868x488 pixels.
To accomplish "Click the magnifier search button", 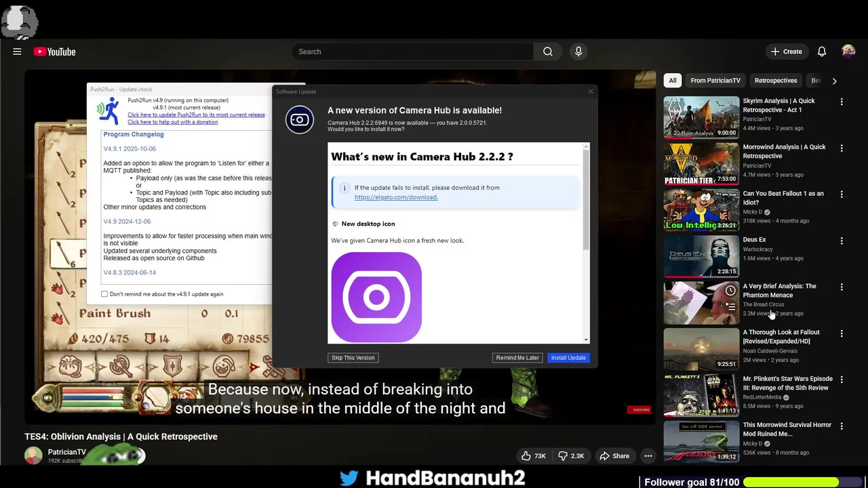I will [548, 52].
